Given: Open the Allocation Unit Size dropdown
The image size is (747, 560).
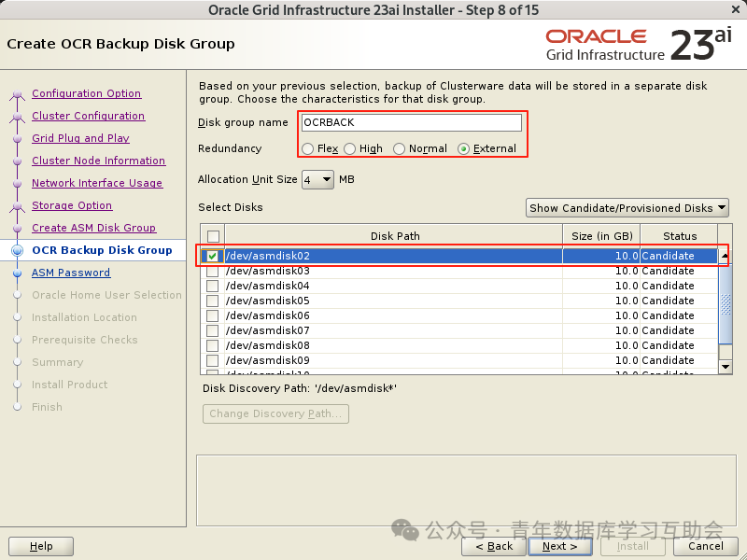Looking at the screenshot, I should [x=317, y=179].
